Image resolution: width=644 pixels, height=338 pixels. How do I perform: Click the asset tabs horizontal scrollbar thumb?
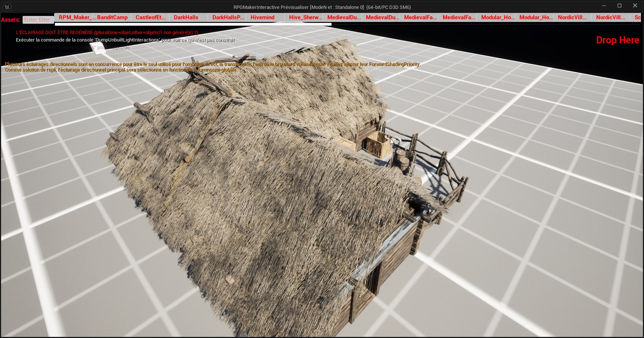click(x=193, y=24)
